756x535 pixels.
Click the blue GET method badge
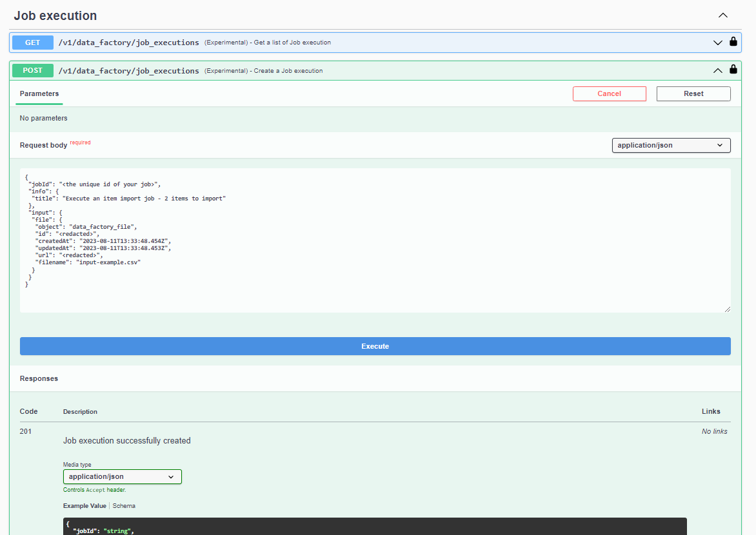point(32,43)
